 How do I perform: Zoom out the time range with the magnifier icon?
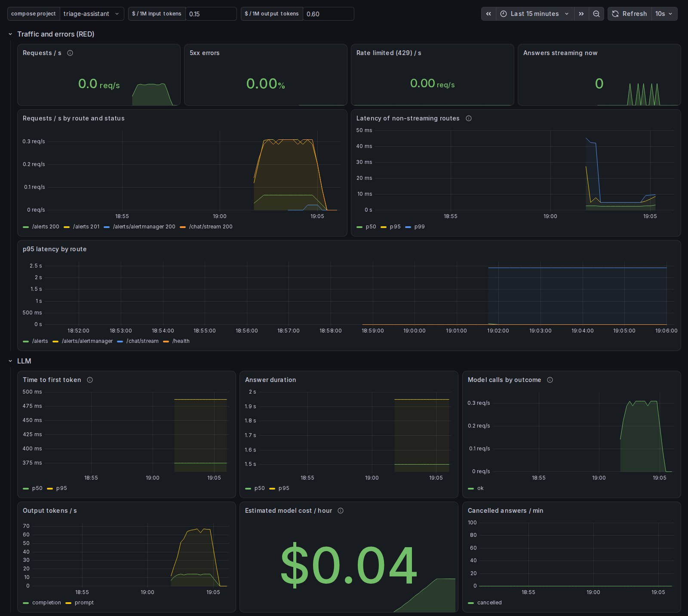tap(596, 14)
